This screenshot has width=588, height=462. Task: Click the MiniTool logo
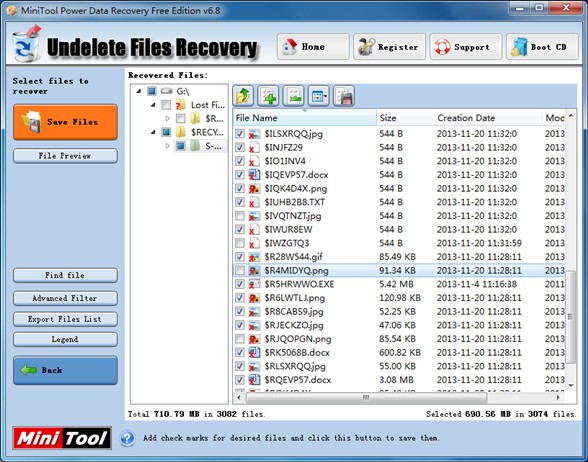coord(62,438)
